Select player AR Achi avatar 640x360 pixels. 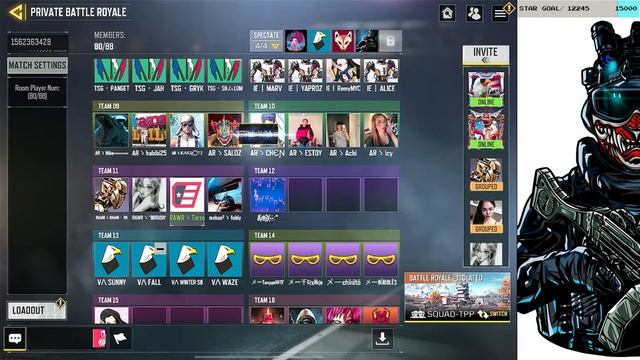click(343, 130)
